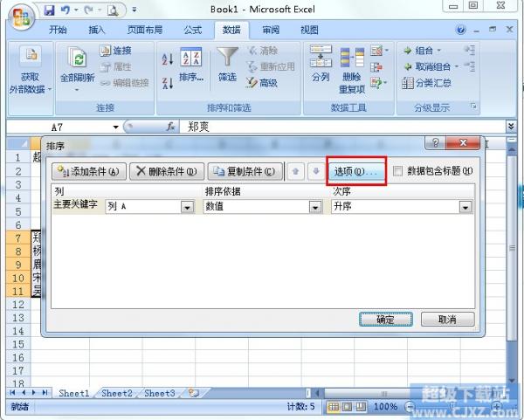Open 连接 connections

(115, 51)
